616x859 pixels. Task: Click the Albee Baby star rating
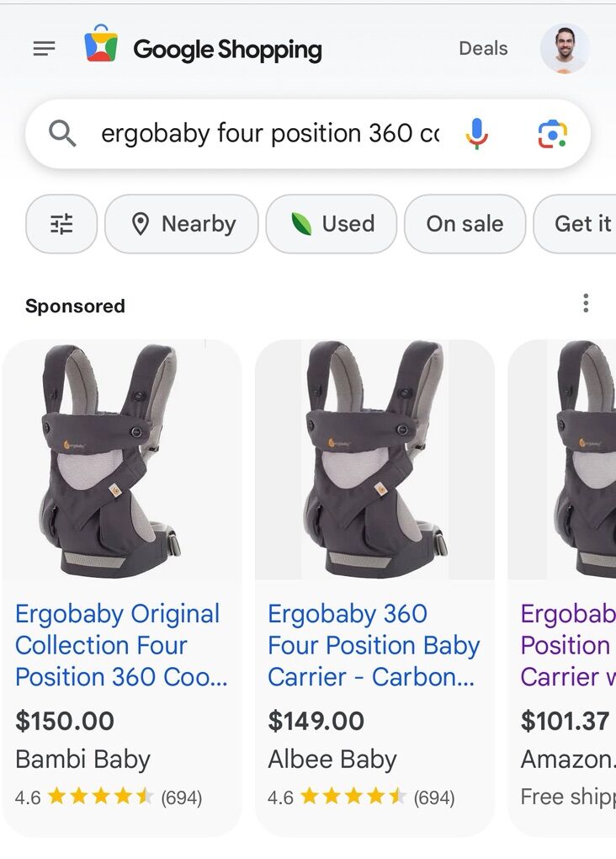(353, 797)
